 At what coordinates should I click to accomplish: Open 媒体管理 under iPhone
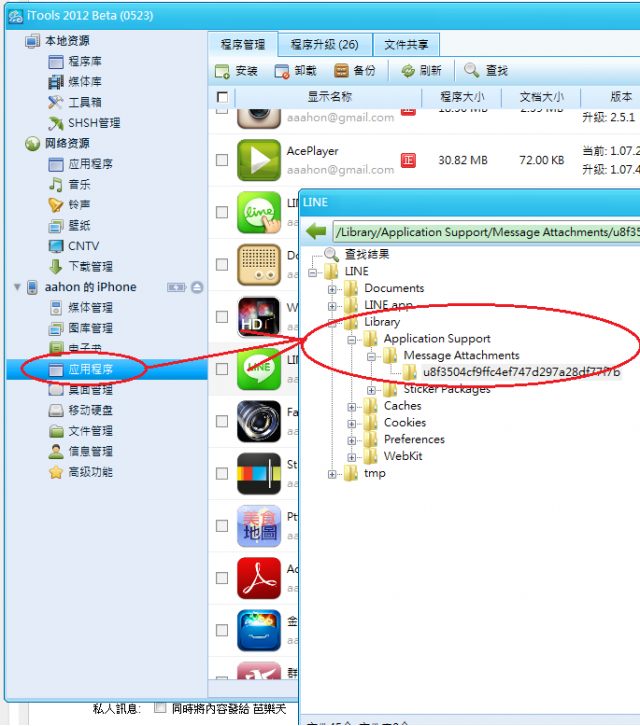[81, 307]
